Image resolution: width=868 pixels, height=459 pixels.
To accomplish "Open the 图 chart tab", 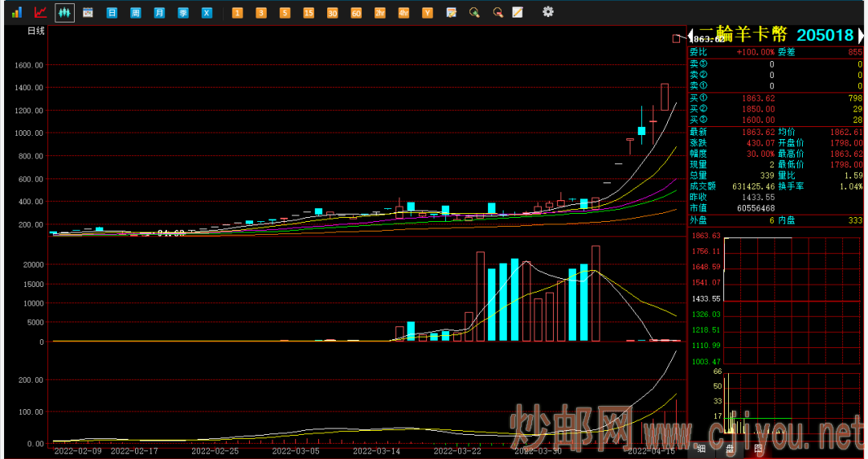I will tap(757, 449).
